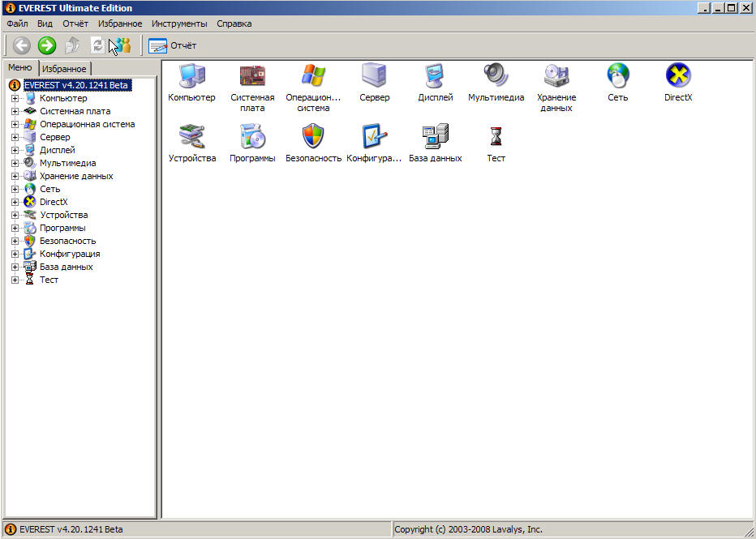This screenshot has height=539, width=756.
Task: Expand the Компьютер tree node
Action: (x=15, y=98)
